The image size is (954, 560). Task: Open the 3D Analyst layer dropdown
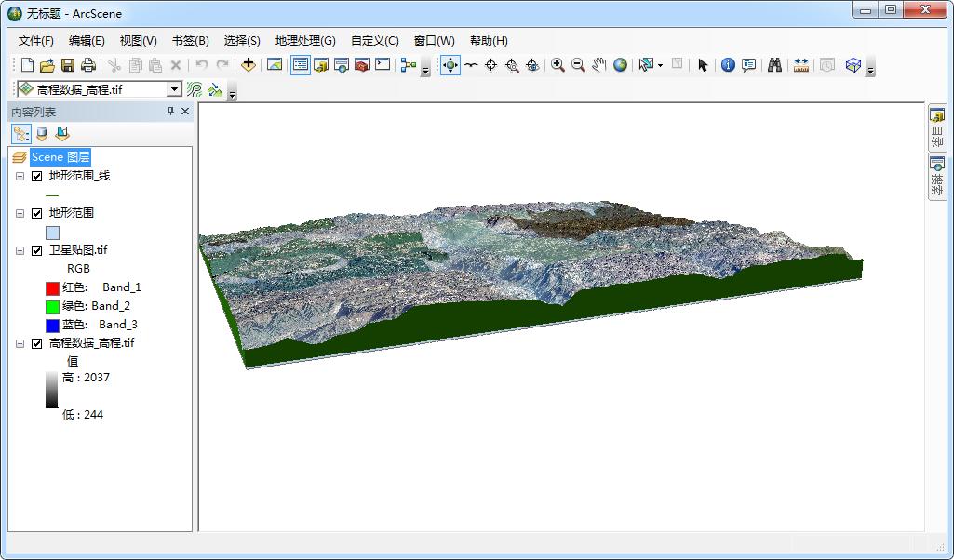174,89
